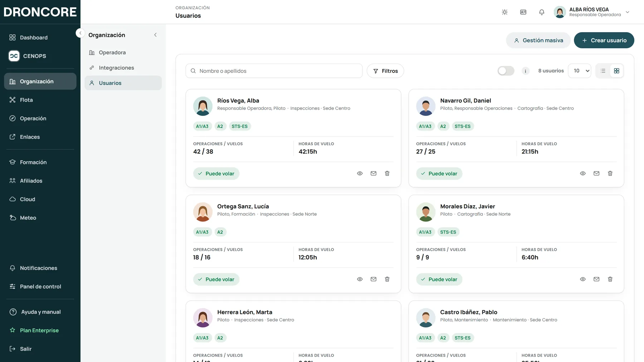Click Plan Enterprise link
The height and width of the screenshot is (362, 644).
coord(40,330)
